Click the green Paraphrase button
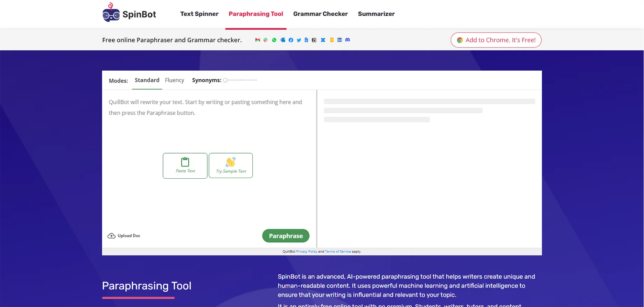 pyautogui.click(x=286, y=236)
